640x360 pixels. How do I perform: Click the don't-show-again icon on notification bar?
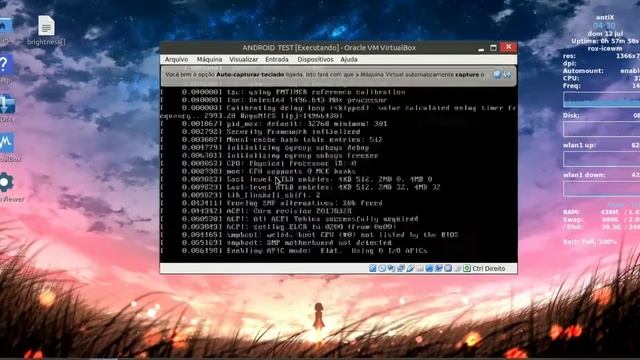tap(507, 75)
